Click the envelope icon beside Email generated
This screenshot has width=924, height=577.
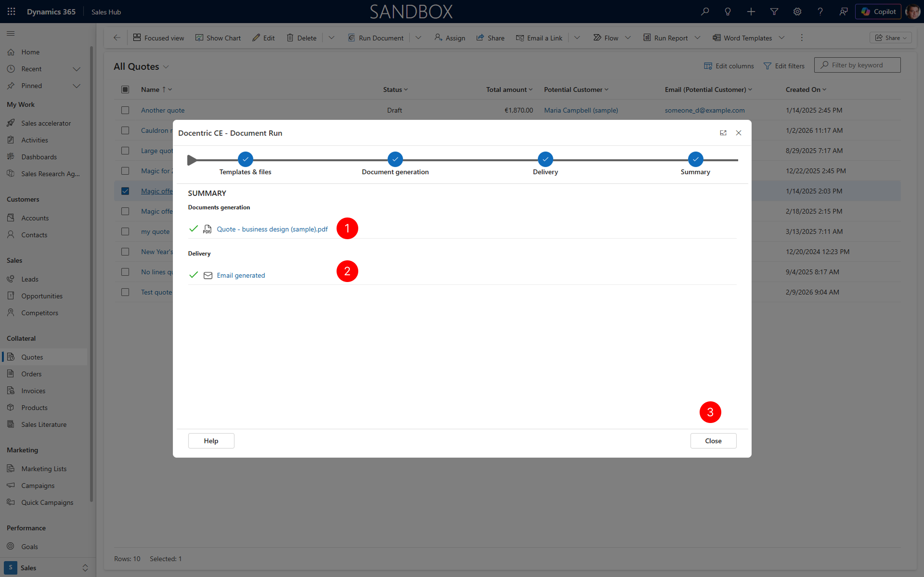coord(208,275)
